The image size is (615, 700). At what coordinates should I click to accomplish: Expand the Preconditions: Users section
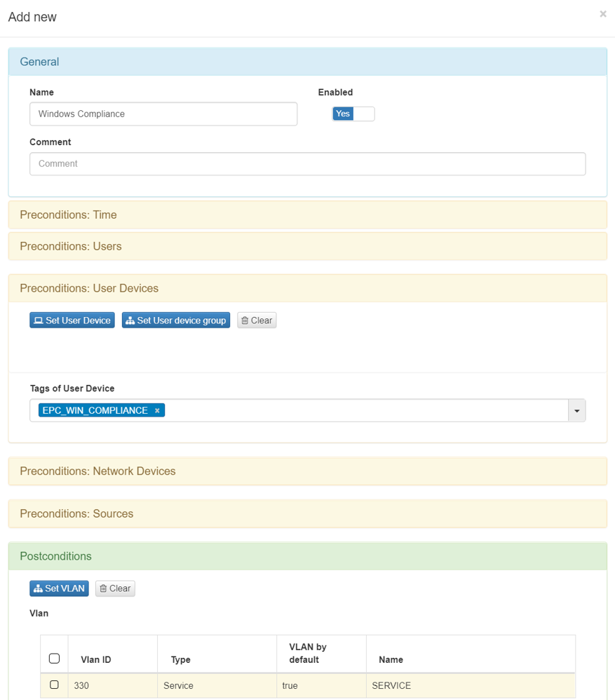[x=71, y=246]
